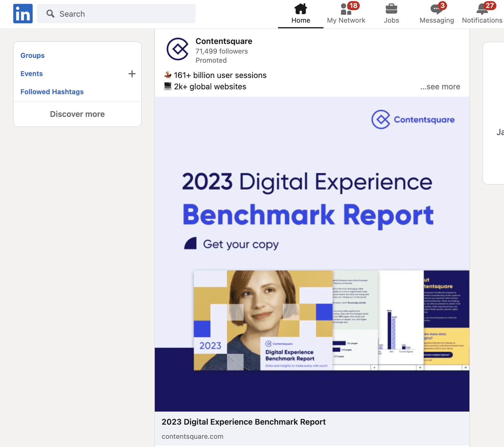Click the search magnifier icon
This screenshot has height=447, width=504.
(50, 14)
